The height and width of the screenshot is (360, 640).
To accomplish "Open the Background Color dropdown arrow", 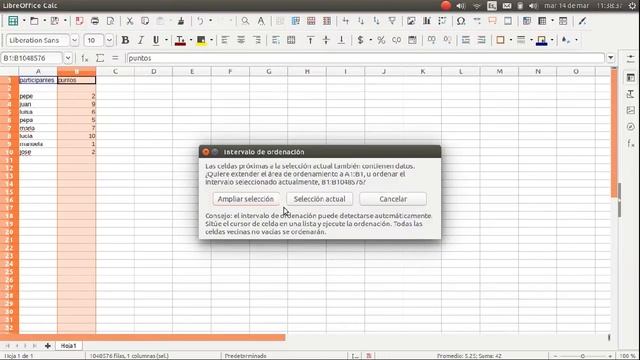I will [x=552, y=40].
